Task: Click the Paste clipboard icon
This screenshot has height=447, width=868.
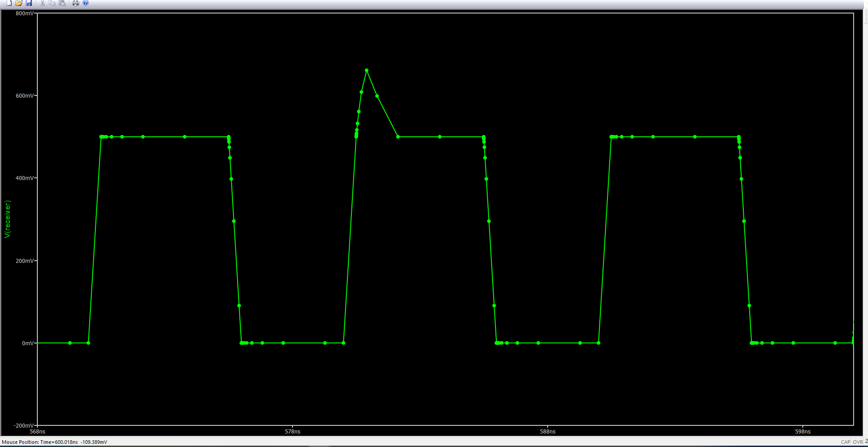Action: pyautogui.click(x=62, y=3)
